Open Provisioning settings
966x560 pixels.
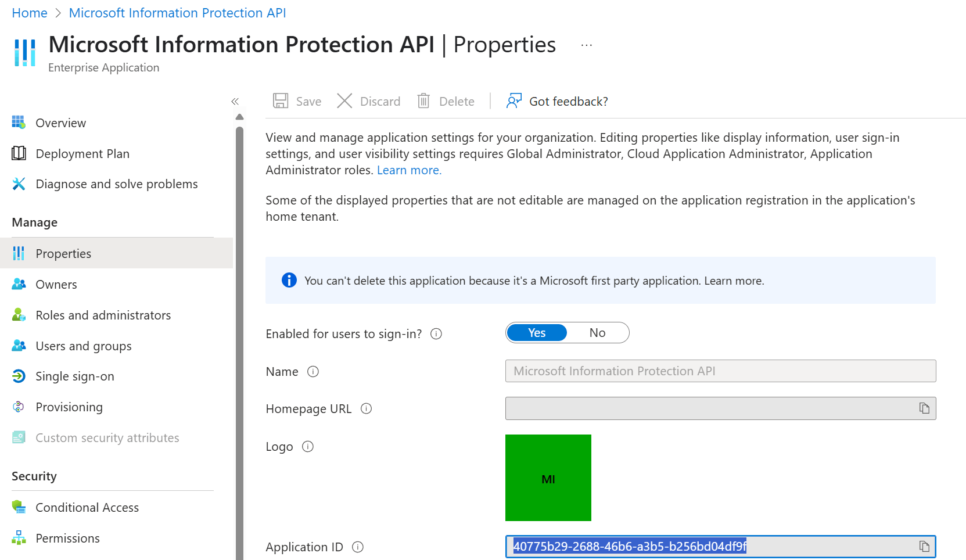69,407
